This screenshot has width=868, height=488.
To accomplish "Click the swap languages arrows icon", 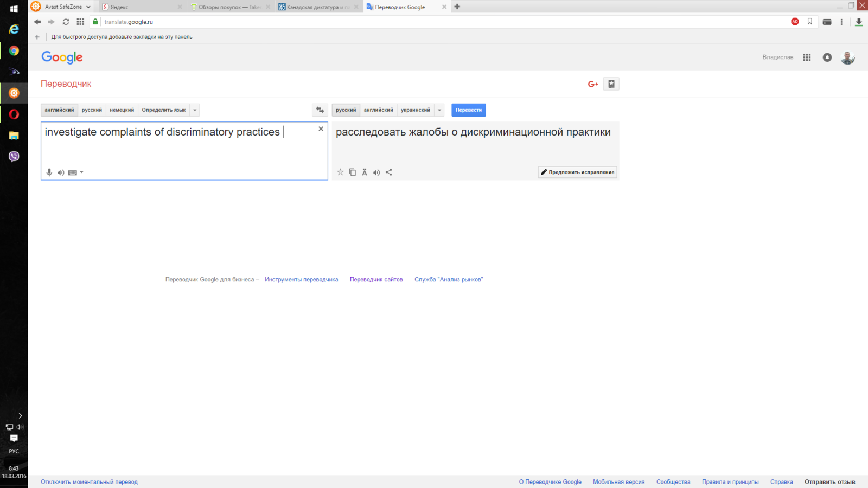I will click(320, 110).
